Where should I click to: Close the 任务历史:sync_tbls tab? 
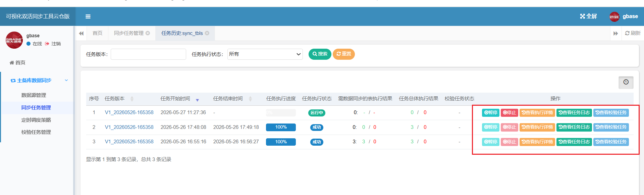point(207,33)
